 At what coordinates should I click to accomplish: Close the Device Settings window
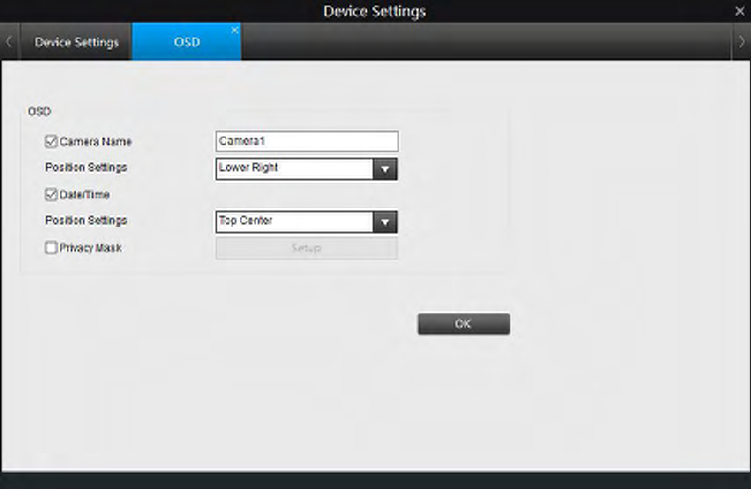pos(740,11)
